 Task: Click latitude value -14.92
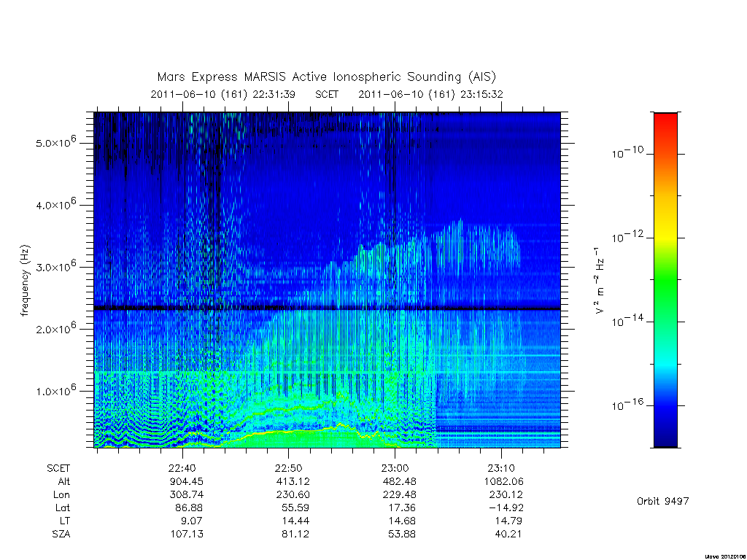[506, 507]
